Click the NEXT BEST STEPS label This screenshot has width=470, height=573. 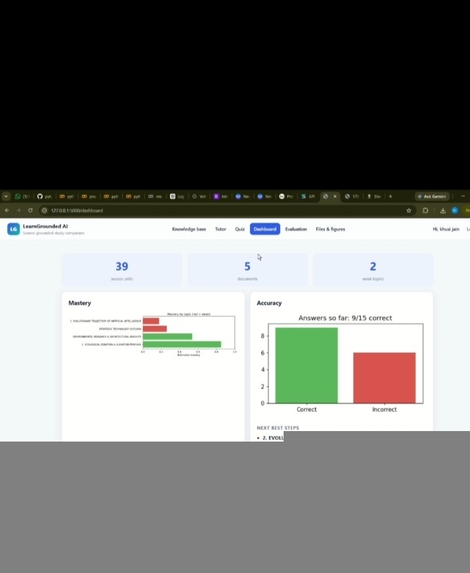point(278,428)
